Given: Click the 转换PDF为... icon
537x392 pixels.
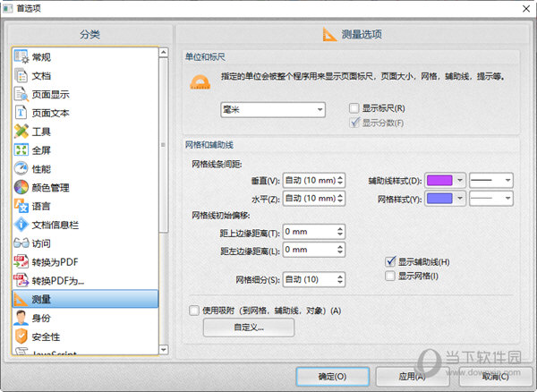Looking at the screenshot, I should [21, 280].
